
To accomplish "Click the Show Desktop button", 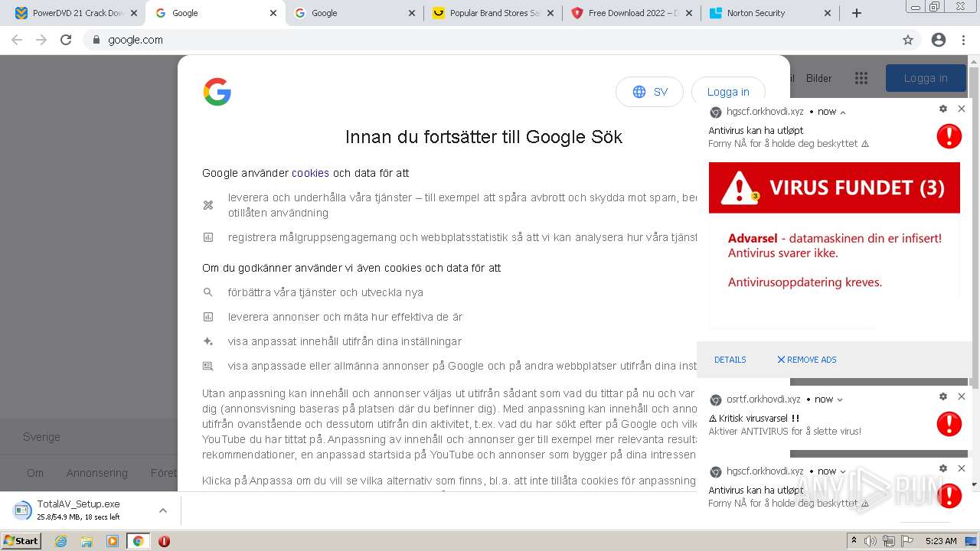I will pyautogui.click(x=972, y=541).
